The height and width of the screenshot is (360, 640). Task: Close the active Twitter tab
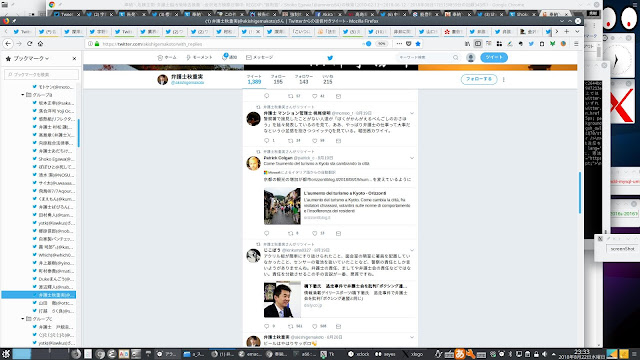[x=258, y=31]
